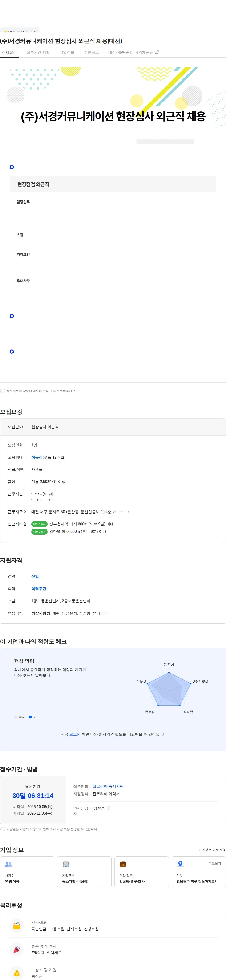Click 중소기업 (비상장) text
Viewport: 226px width, 980px height.
click(x=75, y=882)
